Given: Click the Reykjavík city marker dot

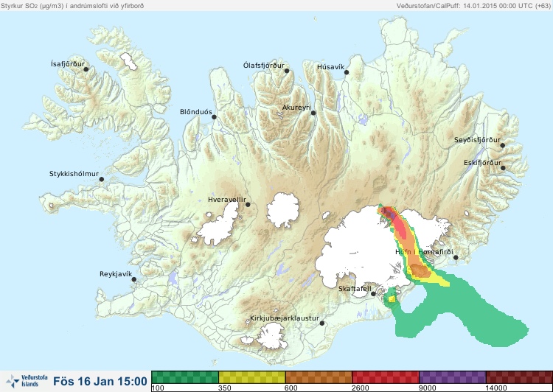Looking at the screenshot, I should tap(134, 279).
